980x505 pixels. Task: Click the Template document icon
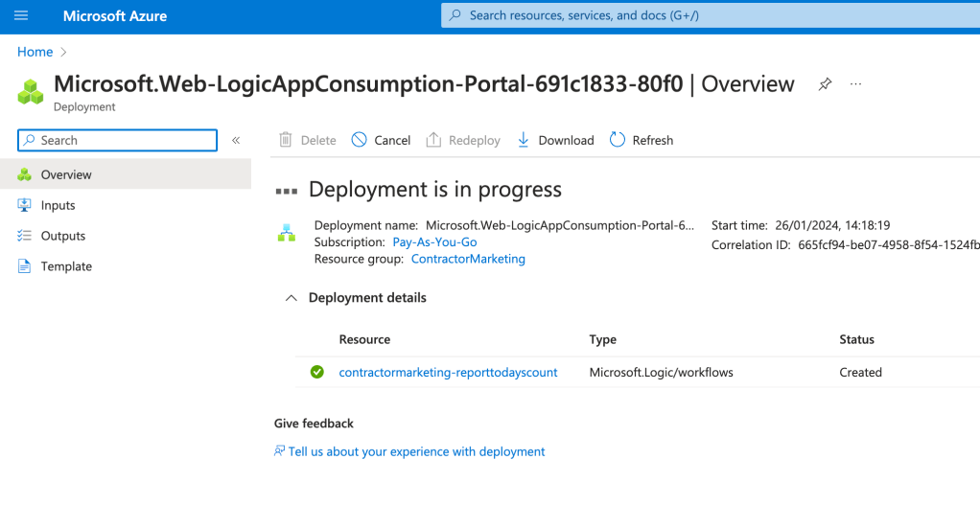(x=24, y=266)
